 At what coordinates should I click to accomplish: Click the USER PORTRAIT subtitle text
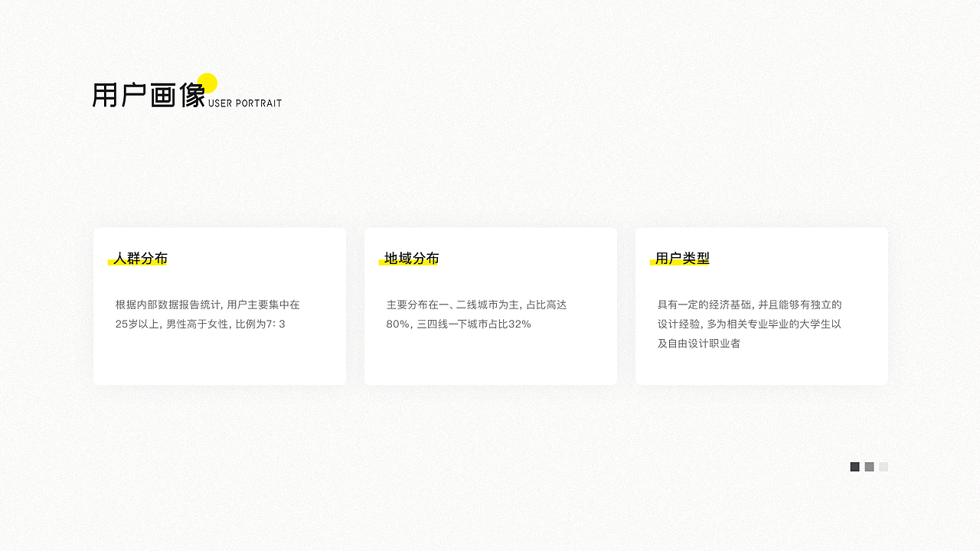coord(244,101)
